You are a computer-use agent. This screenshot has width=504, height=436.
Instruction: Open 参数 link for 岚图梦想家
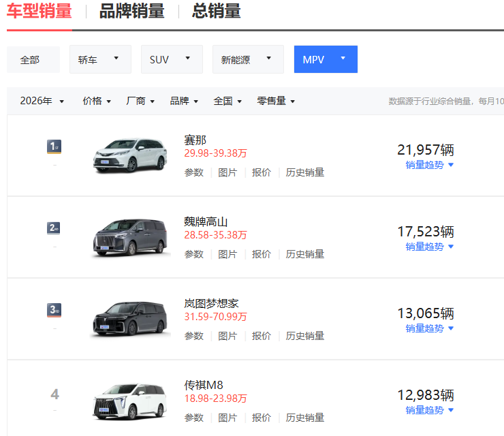point(194,336)
